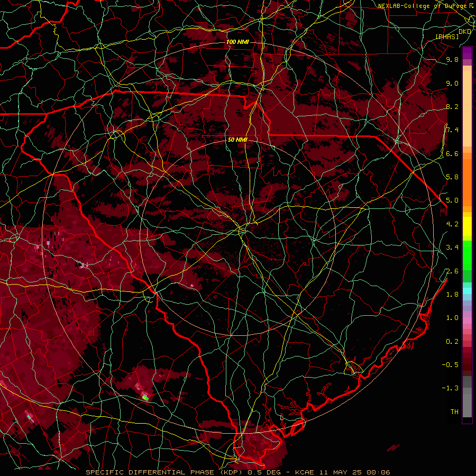
Task: Click the TH threshold label on the scale
Action: click(x=454, y=412)
